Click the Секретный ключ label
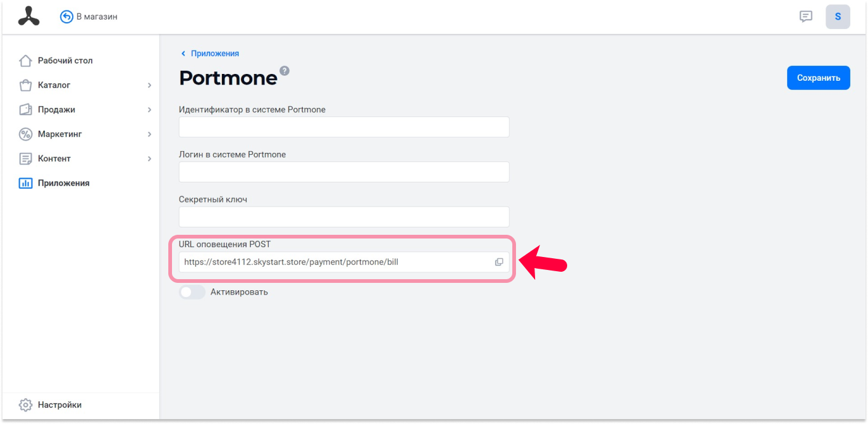This screenshot has width=868, height=424. 213,200
